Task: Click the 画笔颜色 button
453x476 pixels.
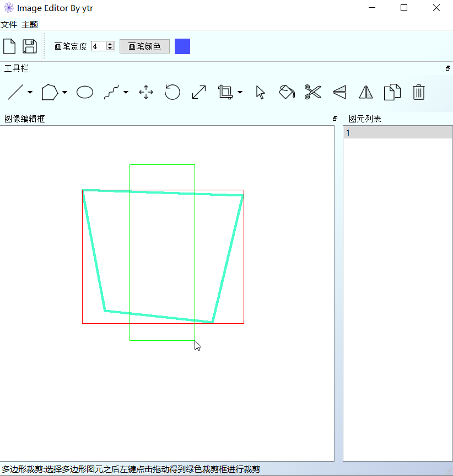Action: (144, 46)
